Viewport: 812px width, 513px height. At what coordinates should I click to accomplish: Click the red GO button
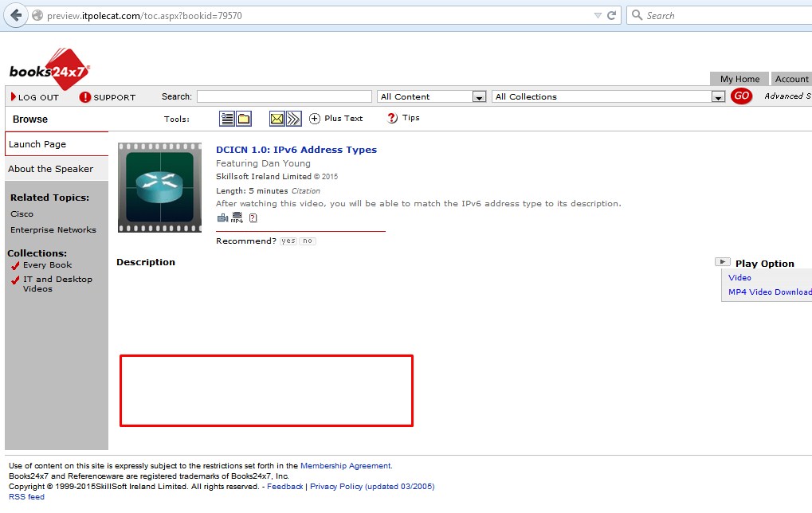741,96
